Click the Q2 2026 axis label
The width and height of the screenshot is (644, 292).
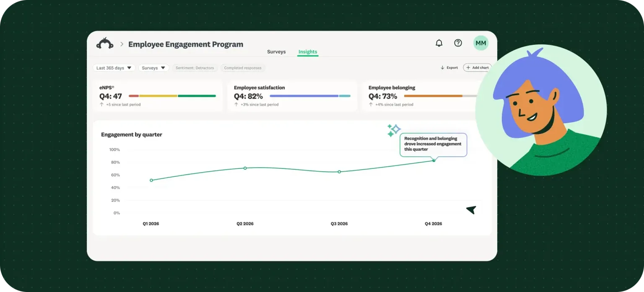tap(245, 224)
